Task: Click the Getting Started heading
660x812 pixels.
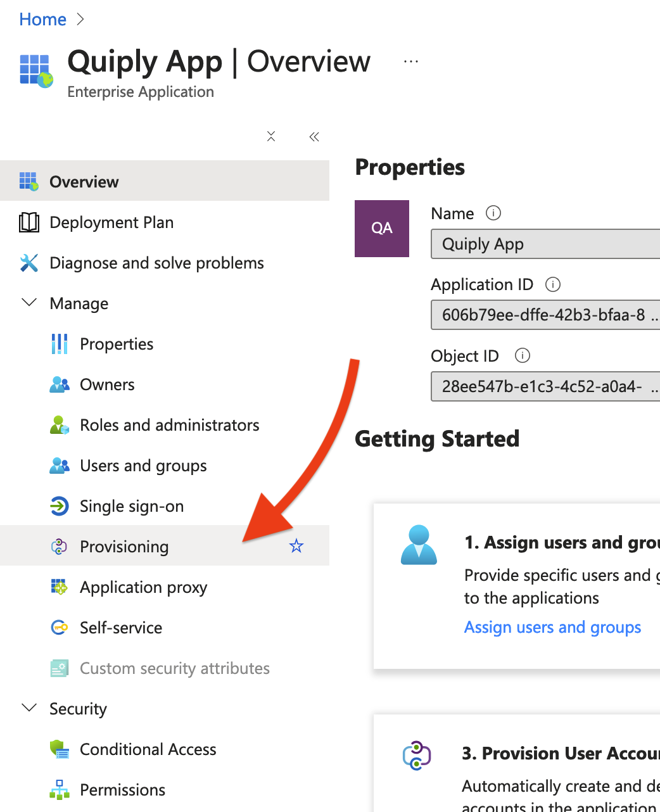Action: [x=437, y=439]
